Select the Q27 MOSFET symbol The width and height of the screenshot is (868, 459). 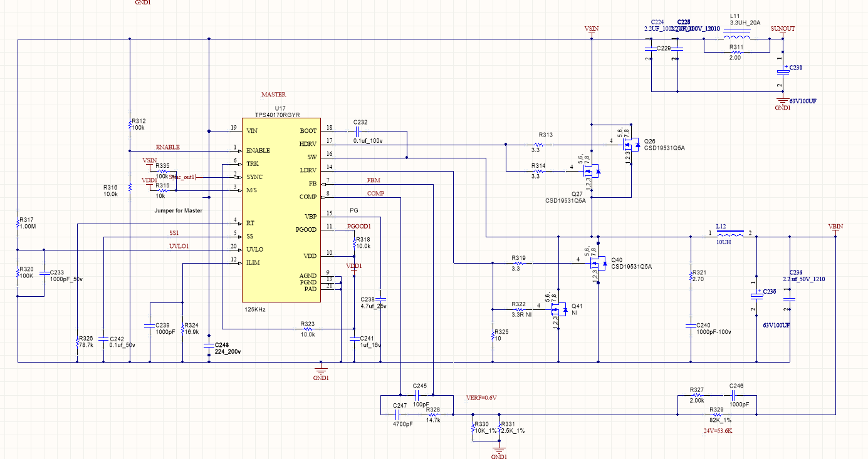(592, 170)
